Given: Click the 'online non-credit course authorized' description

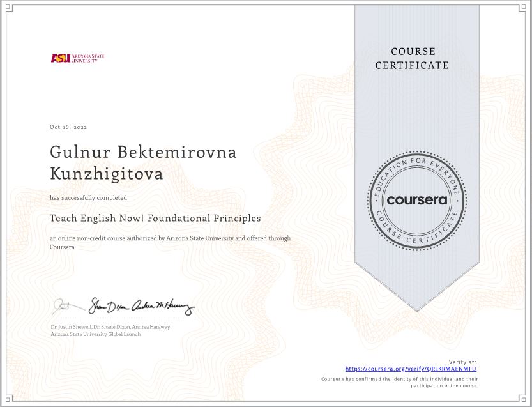Looking at the screenshot, I should tap(170, 242).
